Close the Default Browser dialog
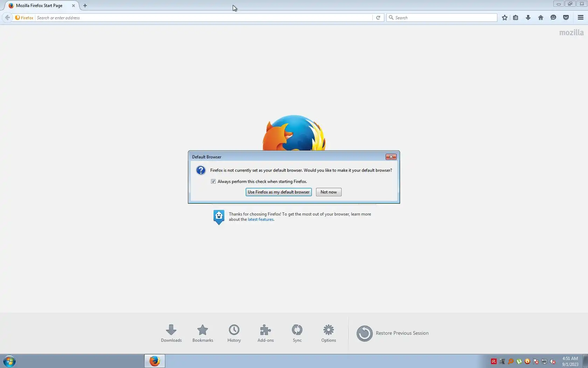The width and height of the screenshot is (588, 368). [391, 157]
